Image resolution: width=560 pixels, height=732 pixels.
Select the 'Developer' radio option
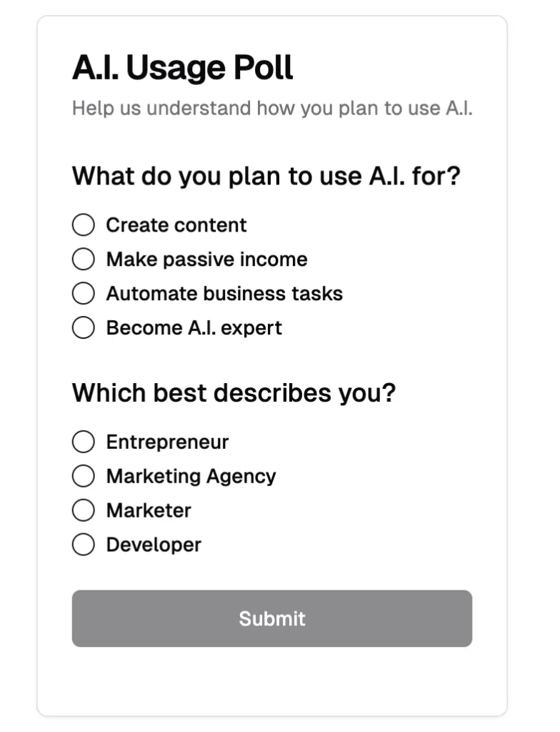84,545
